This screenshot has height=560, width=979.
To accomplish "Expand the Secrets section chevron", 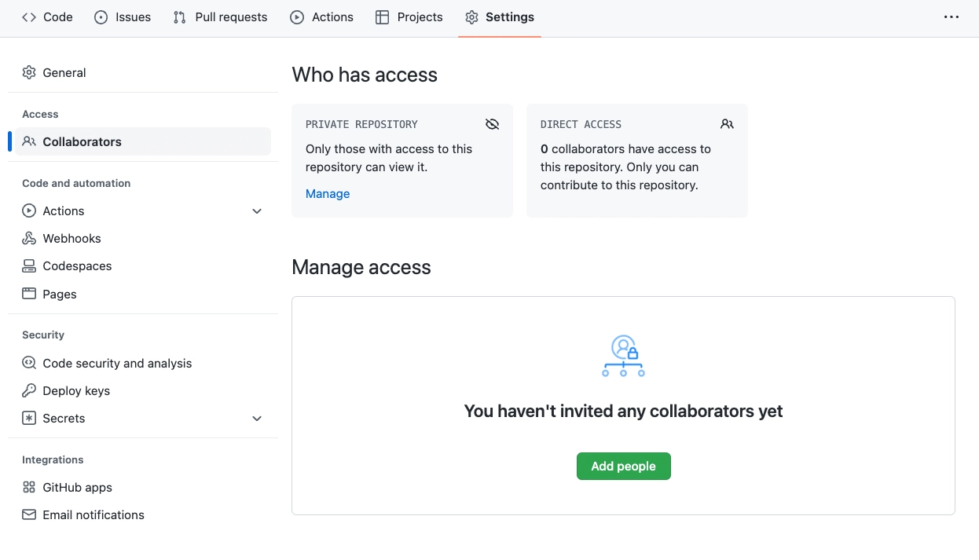I will (257, 419).
